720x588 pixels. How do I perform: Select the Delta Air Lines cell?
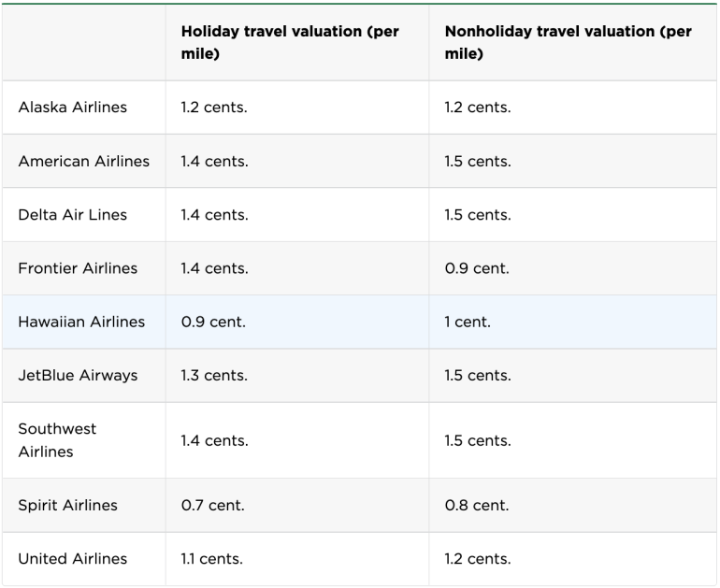[x=72, y=214]
